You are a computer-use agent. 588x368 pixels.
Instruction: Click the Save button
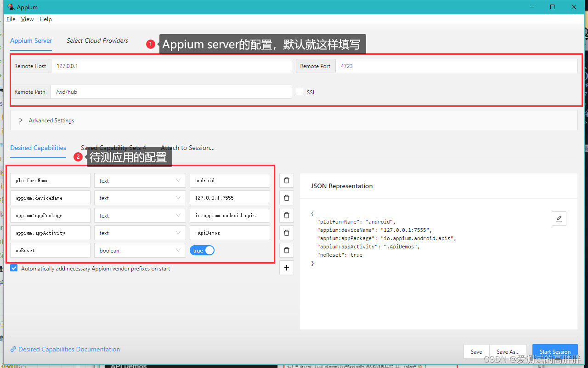[476, 351]
